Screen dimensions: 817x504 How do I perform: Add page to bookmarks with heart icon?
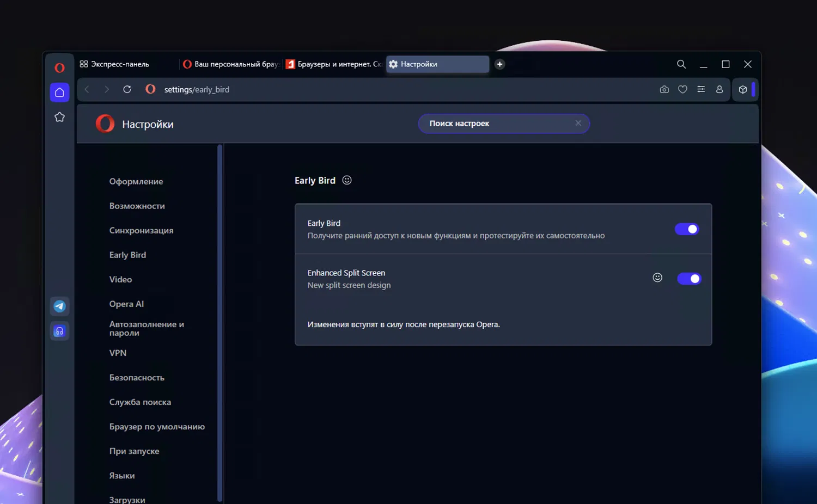point(682,89)
